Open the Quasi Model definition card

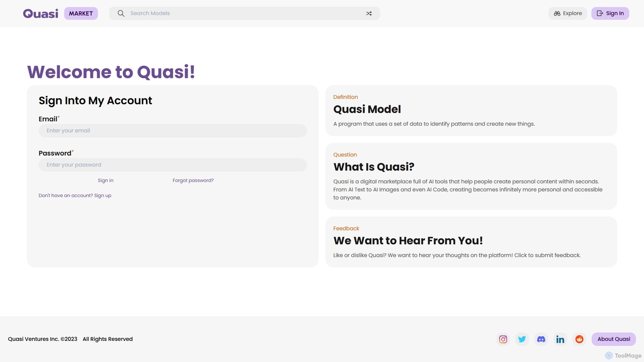click(x=471, y=111)
